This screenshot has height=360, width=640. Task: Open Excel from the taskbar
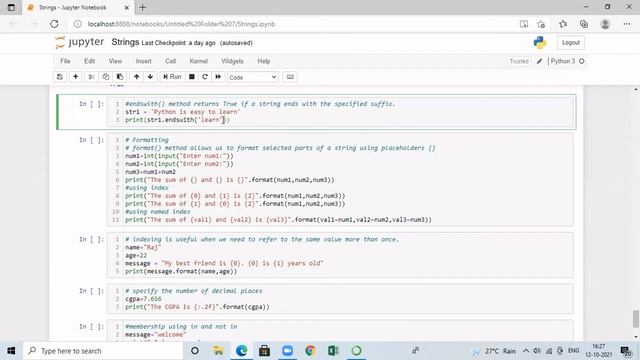pyautogui.click(x=333, y=351)
